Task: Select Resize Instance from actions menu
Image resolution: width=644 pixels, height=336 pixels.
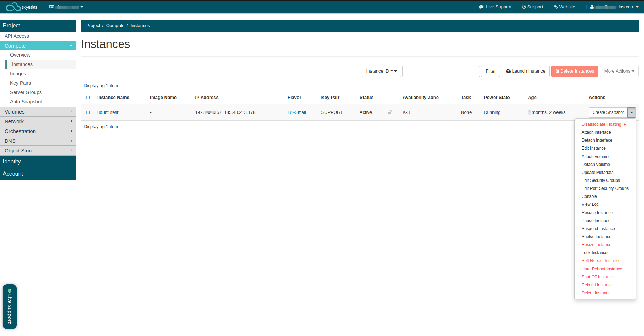Action: click(596, 245)
